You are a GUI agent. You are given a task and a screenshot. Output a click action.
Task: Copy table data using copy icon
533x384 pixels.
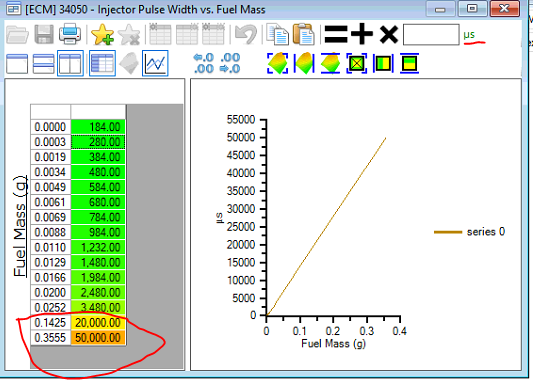(x=277, y=34)
